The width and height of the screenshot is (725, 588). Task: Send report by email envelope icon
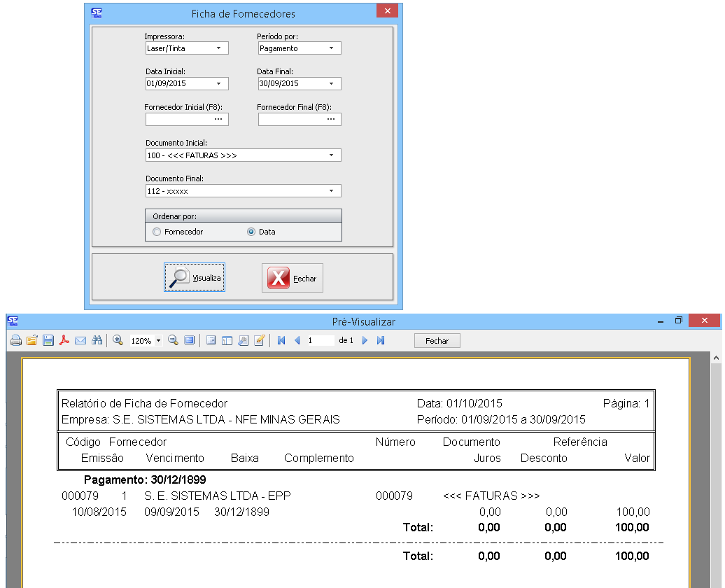80,340
